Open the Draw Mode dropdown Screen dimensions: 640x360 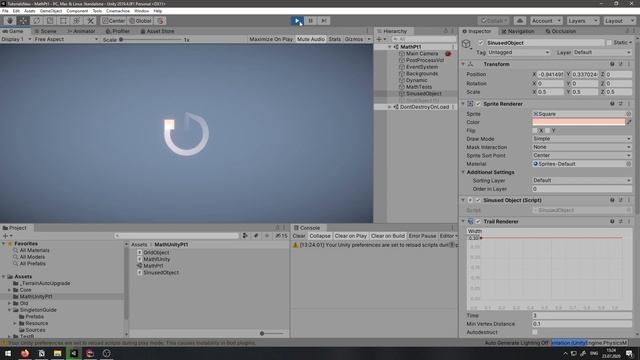pos(582,139)
